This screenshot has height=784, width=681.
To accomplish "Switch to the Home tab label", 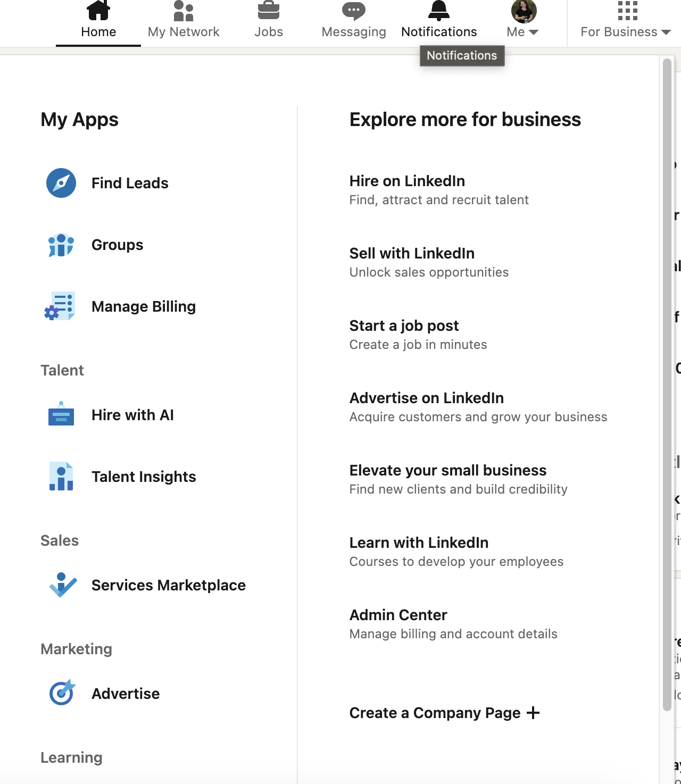I will 98,32.
